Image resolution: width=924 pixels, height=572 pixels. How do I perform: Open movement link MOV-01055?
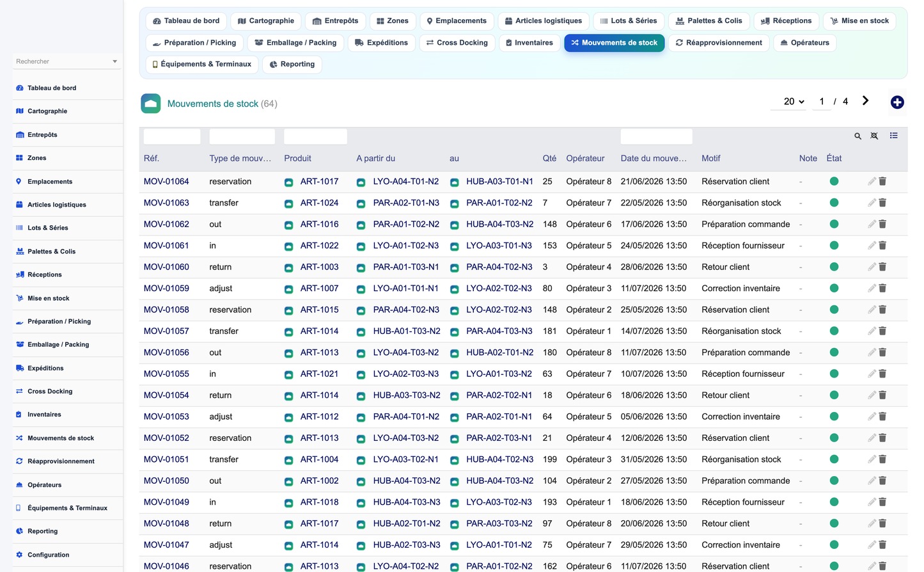pyautogui.click(x=166, y=374)
